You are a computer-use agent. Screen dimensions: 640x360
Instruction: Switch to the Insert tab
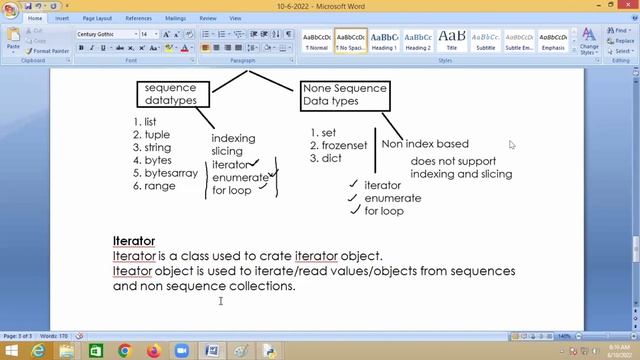tap(62, 18)
